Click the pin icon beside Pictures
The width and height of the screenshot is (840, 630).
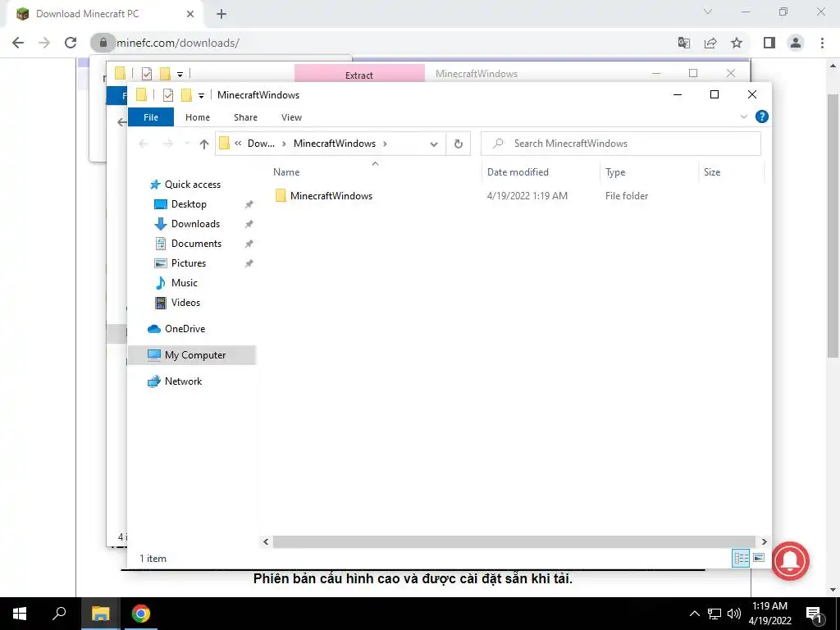(x=249, y=263)
